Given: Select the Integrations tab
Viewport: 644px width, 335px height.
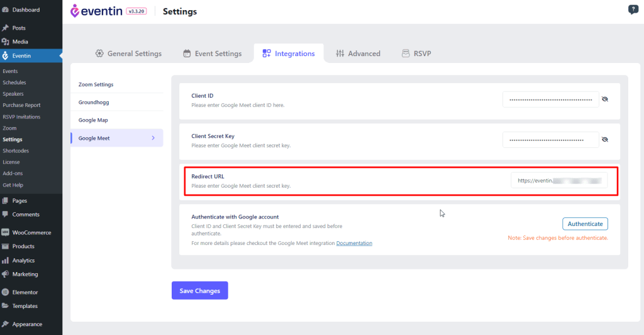Looking at the screenshot, I should click(289, 54).
